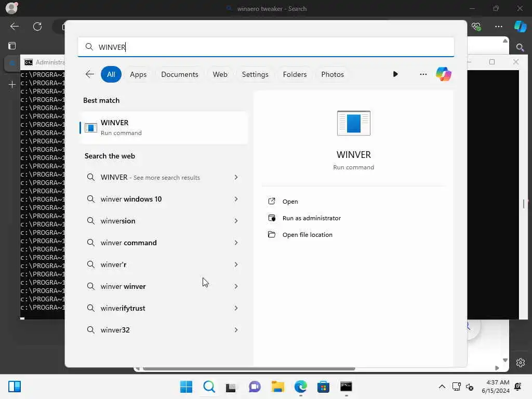
Task: Open File Explorer on taskbar
Action: (x=277, y=387)
